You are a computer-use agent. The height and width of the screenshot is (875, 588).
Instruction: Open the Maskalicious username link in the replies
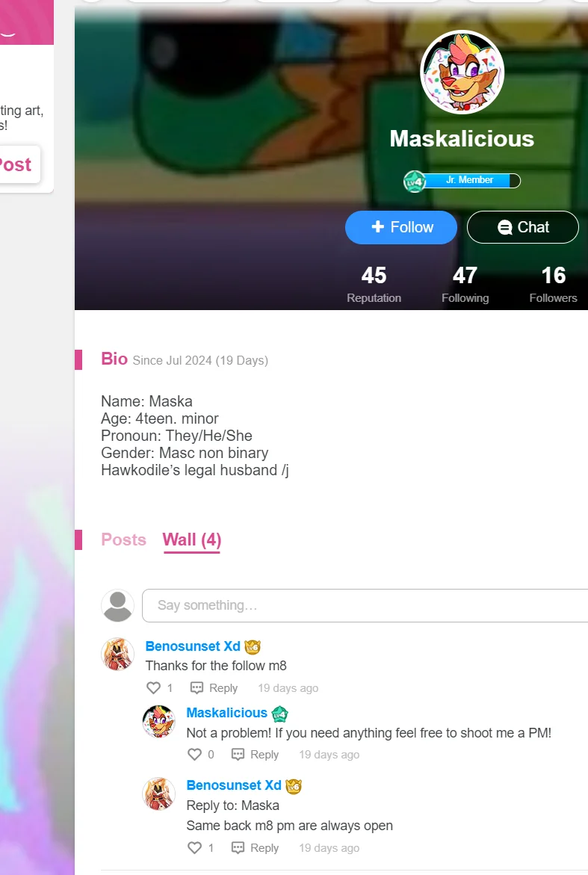(x=226, y=713)
